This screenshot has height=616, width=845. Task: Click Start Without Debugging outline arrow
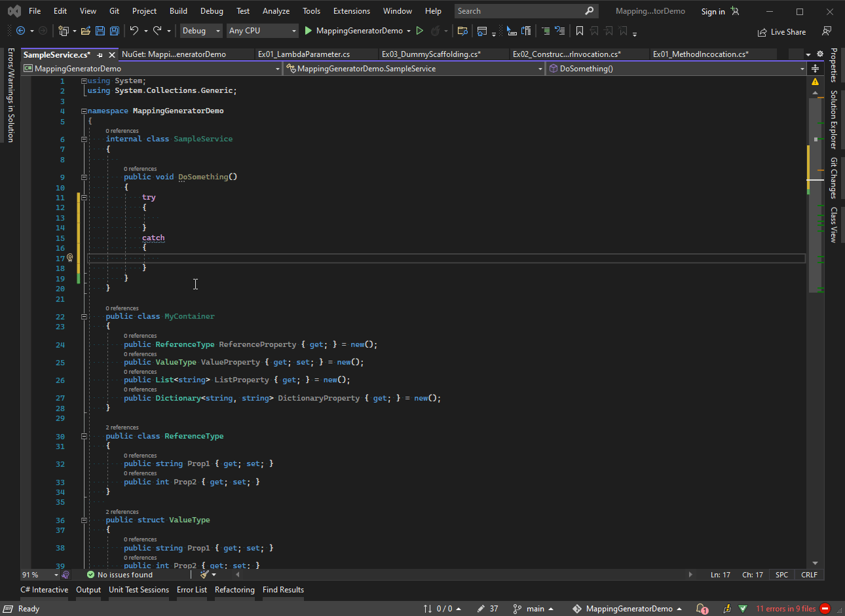pyautogui.click(x=420, y=31)
